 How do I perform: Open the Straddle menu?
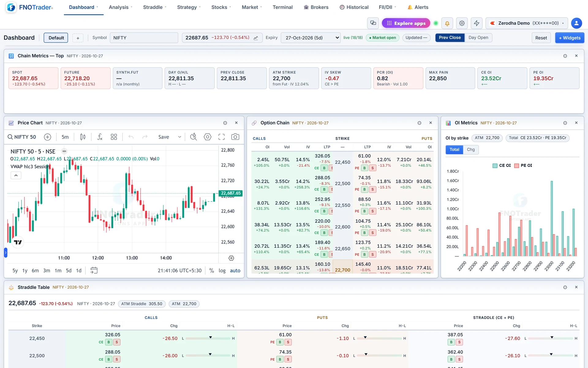tap(155, 7)
